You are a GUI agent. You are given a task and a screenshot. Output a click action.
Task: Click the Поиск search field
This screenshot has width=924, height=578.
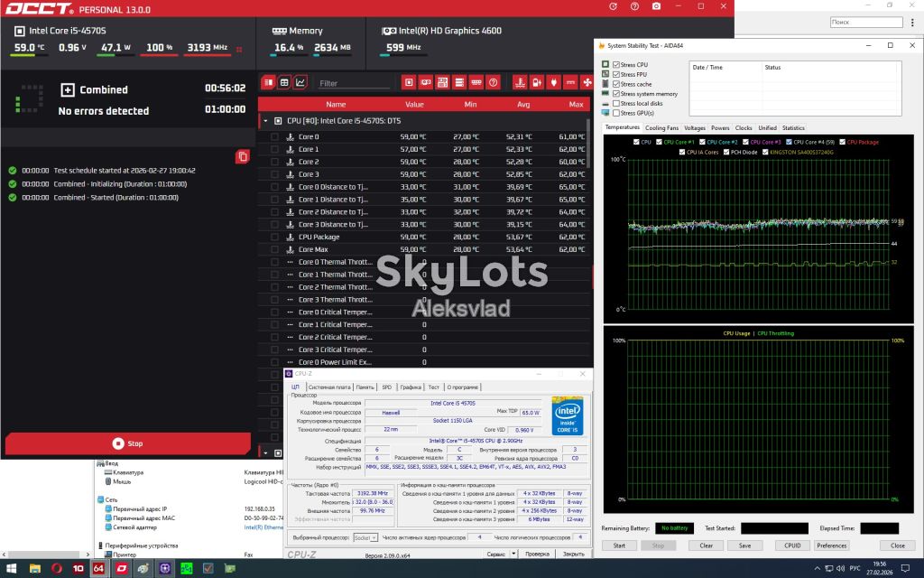coord(866,22)
